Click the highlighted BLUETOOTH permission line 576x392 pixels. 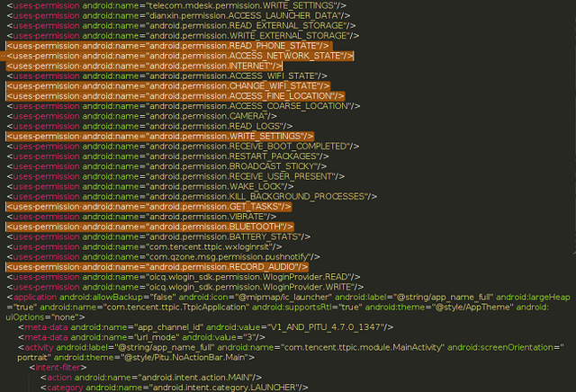pyautogui.click(x=150, y=227)
